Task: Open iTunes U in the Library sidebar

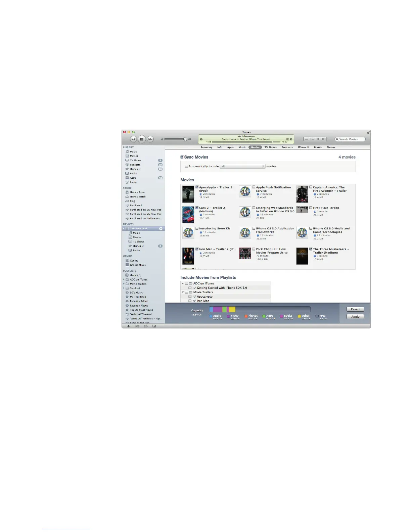Action: click(x=135, y=169)
